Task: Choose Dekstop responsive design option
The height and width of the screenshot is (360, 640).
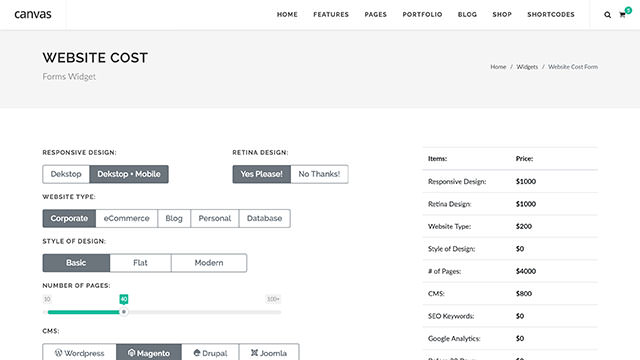Action: click(x=66, y=174)
